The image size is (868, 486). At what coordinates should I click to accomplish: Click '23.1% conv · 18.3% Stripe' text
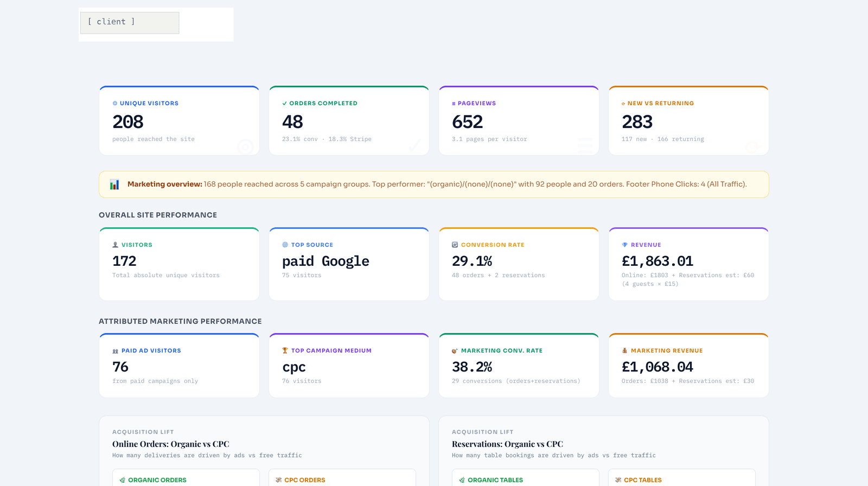[x=327, y=139]
